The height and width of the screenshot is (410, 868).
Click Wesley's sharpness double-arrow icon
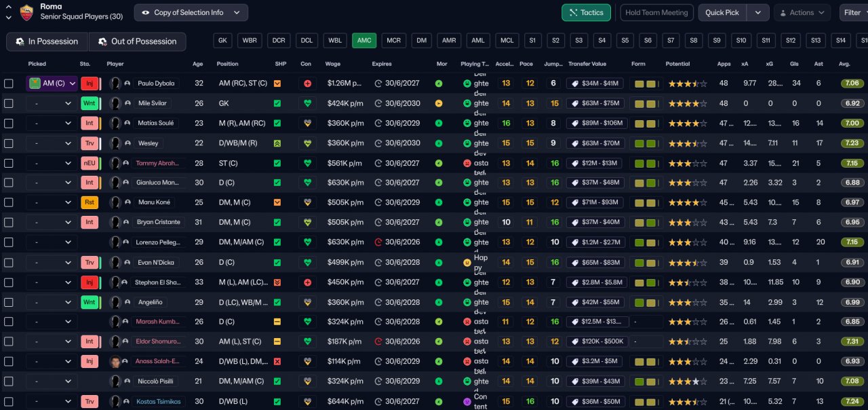[x=277, y=143]
